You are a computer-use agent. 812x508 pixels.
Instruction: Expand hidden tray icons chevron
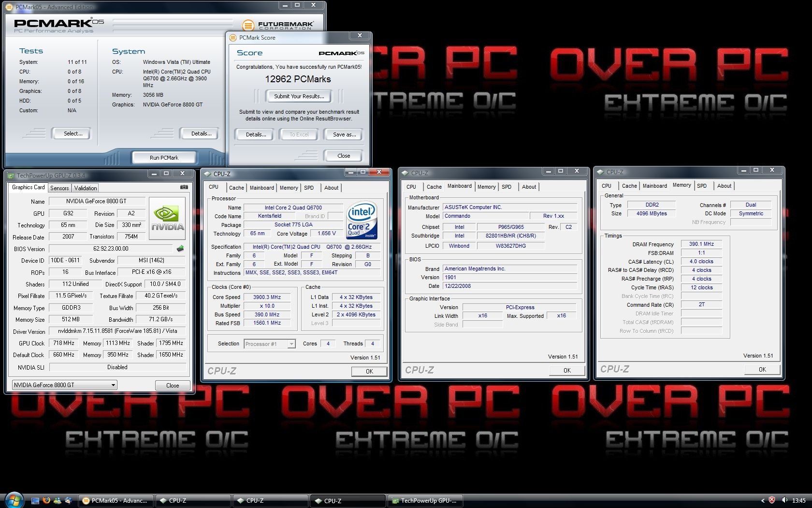(x=763, y=500)
